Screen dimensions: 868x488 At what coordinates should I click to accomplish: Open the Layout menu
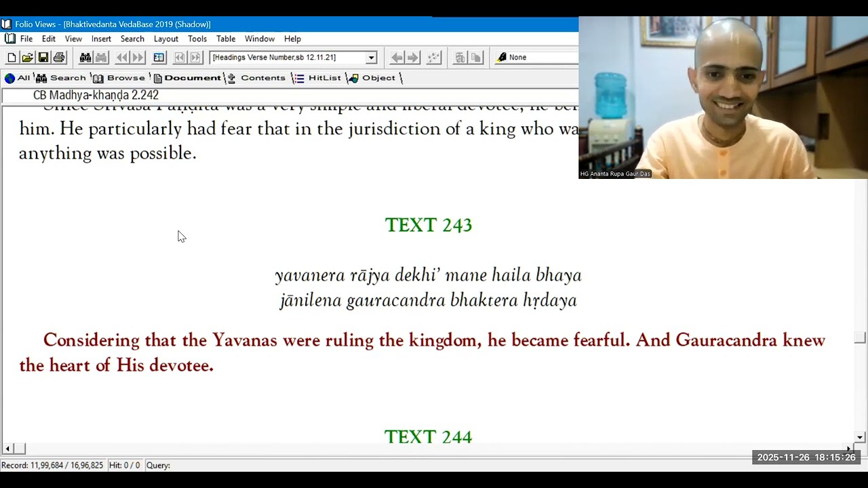[165, 39]
